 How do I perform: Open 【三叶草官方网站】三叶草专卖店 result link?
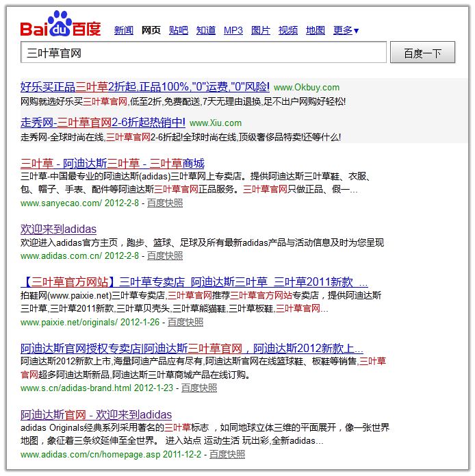[194, 281]
